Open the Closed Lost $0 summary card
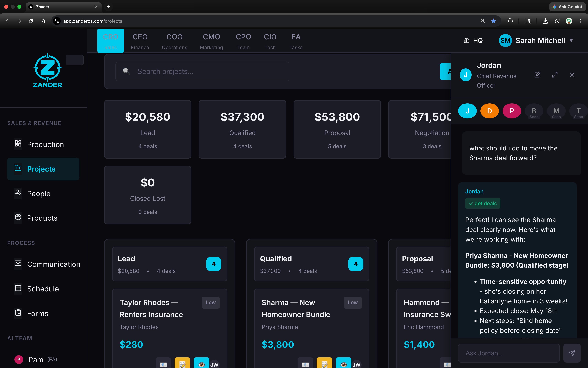This screenshot has width=588, height=368. click(x=148, y=195)
